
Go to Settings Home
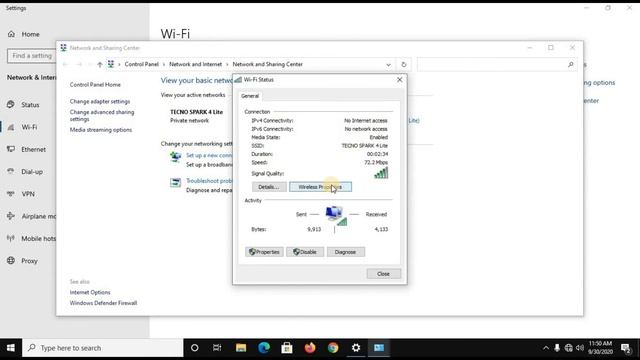[24, 34]
